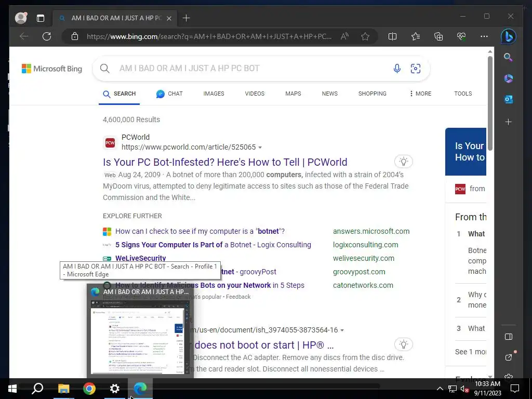532x399 pixels.
Task: Refresh the current page
Action: click(47, 36)
